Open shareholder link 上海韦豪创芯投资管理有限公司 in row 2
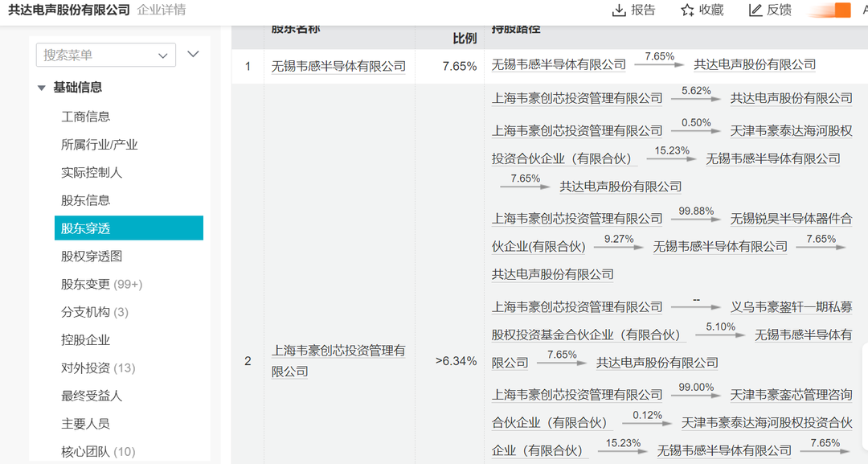868x464 pixels. (338, 360)
